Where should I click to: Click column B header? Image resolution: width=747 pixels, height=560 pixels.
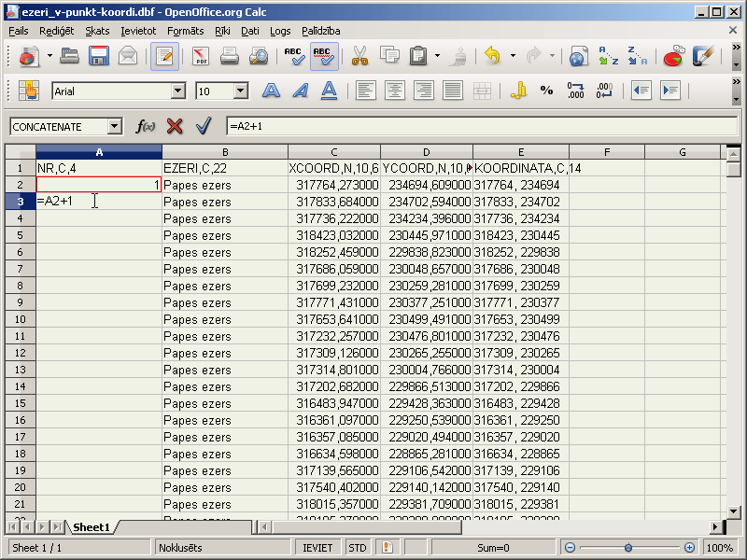pos(225,152)
